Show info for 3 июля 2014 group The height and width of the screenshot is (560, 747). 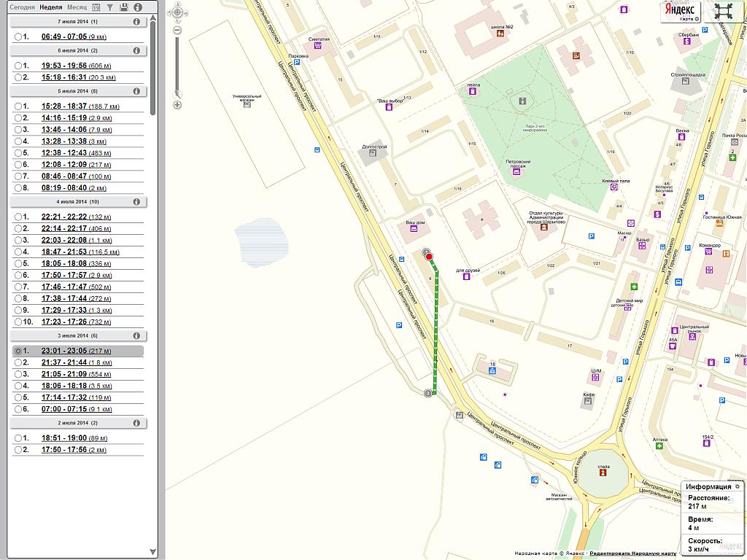[x=136, y=335]
